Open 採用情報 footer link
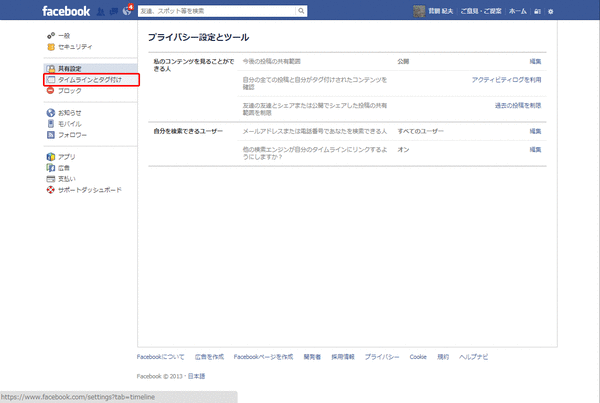Viewport: 600px width, 403px height. [x=343, y=357]
